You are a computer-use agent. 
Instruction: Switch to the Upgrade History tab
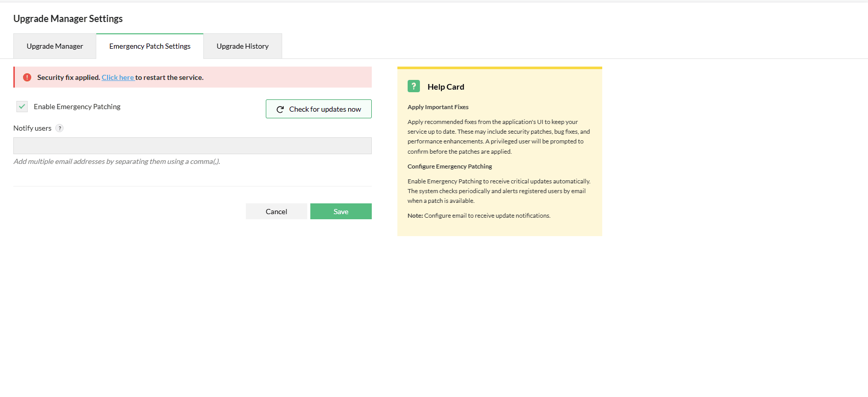click(x=243, y=46)
